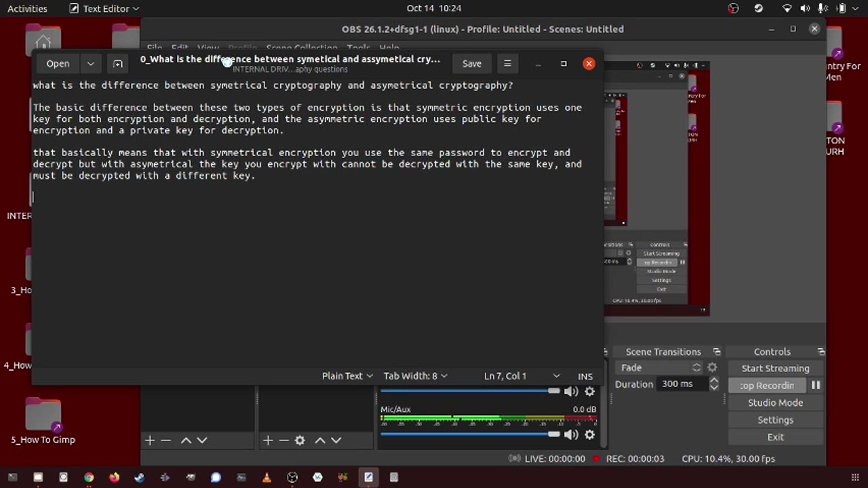Open network indicator in top bar
868x488 pixels.
(x=787, y=9)
